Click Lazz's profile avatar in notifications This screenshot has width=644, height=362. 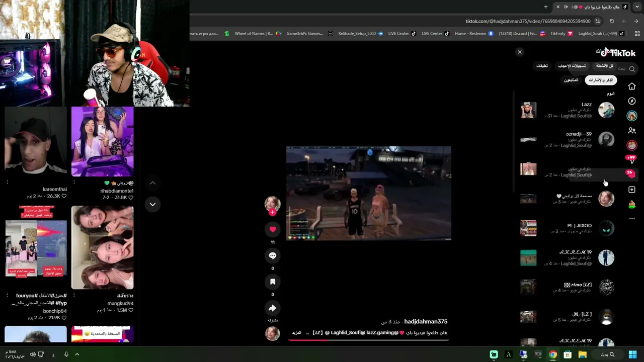click(x=606, y=110)
